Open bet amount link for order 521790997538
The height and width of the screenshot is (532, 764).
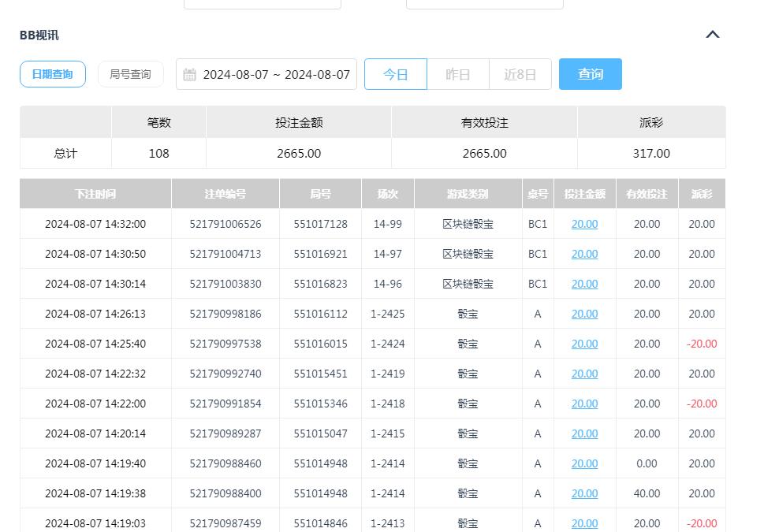coord(583,344)
